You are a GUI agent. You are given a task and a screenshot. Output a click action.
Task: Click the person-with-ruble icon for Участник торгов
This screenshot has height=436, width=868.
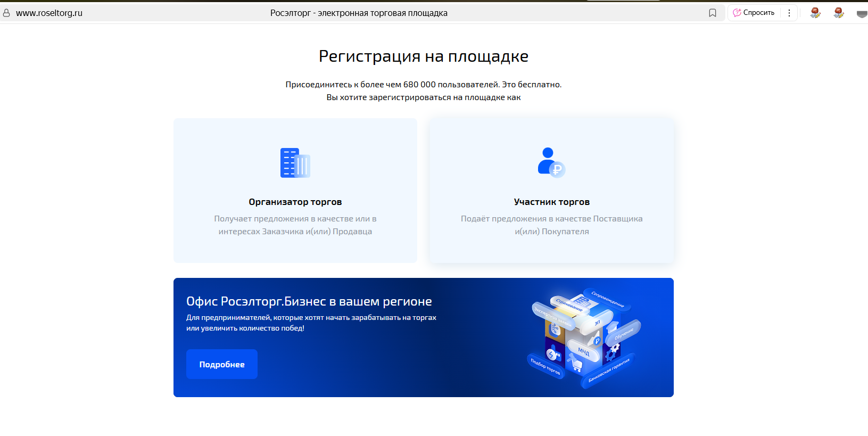click(551, 162)
